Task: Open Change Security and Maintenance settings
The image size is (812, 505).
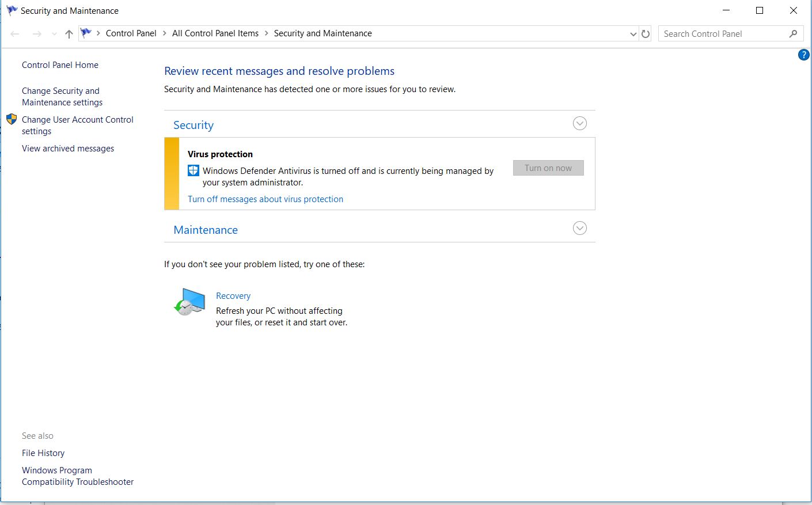Action: click(62, 97)
